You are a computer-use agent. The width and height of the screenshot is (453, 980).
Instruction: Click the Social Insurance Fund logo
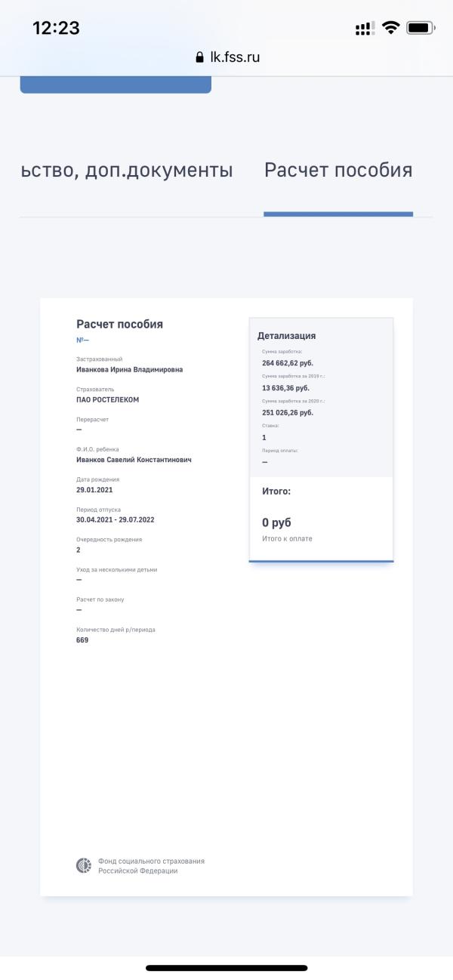pos(84,866)
